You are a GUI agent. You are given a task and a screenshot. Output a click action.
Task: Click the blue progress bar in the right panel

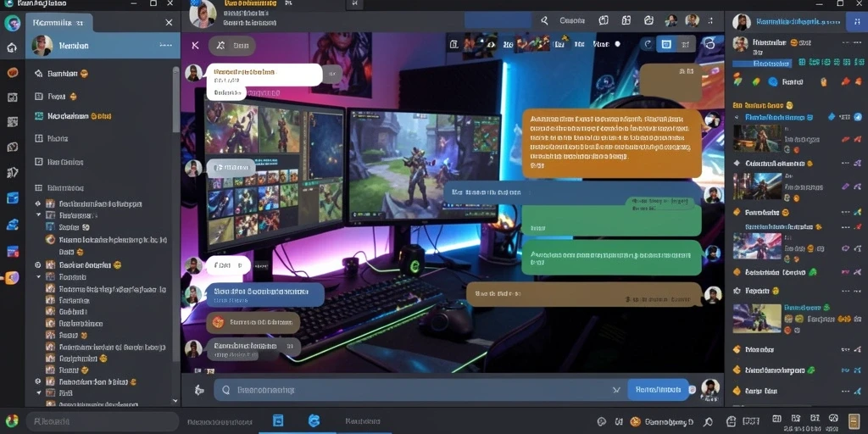pyautogui.click(x=763, y=64)
